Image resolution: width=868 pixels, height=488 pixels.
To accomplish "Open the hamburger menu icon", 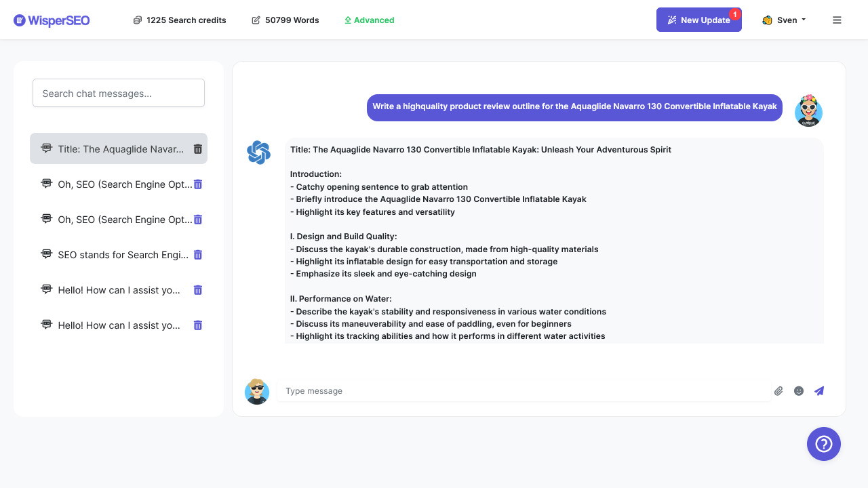I will point(837,20).
